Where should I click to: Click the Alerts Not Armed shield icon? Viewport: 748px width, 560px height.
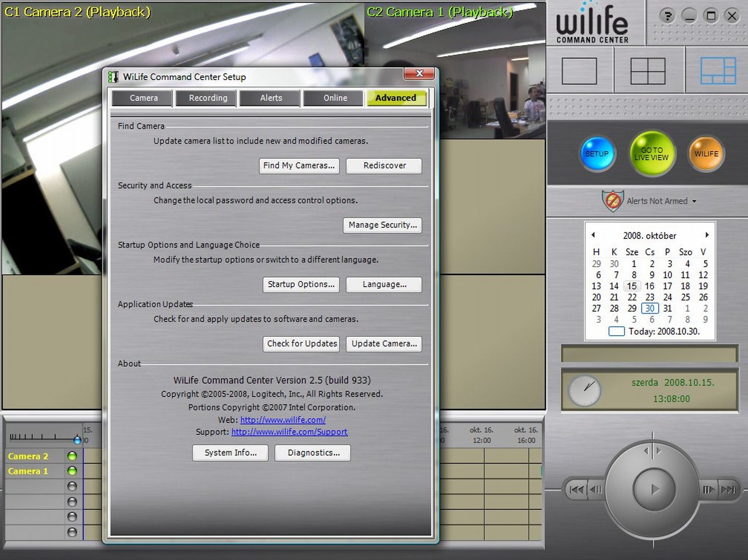coord(612,201)
